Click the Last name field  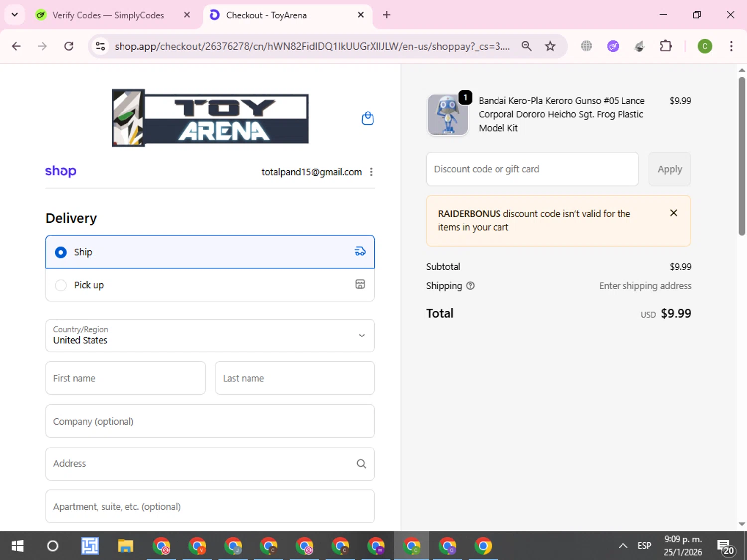point(295,378)
